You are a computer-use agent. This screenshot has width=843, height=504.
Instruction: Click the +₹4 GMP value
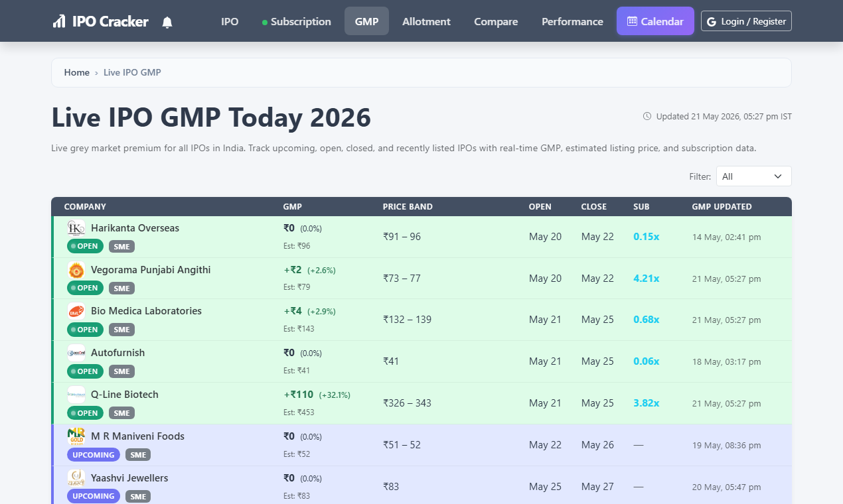click(293, 311)
